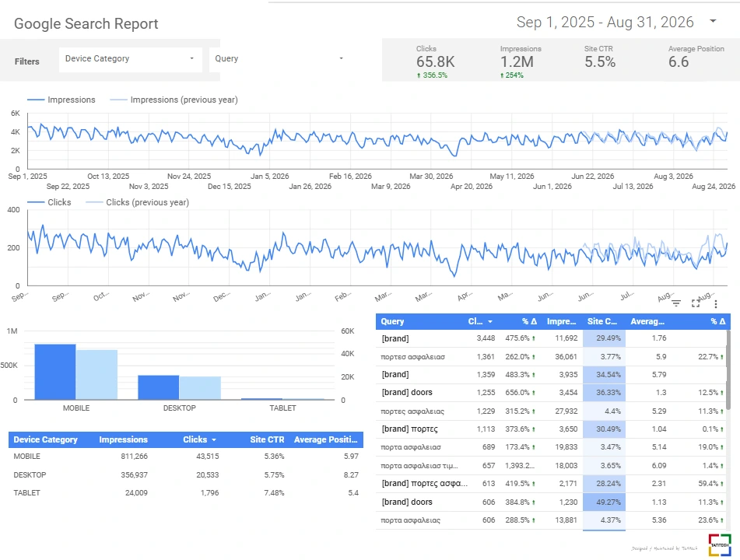Sort query table by Query column header
Viewport: 740px width, 560px height.
[392, 321]
